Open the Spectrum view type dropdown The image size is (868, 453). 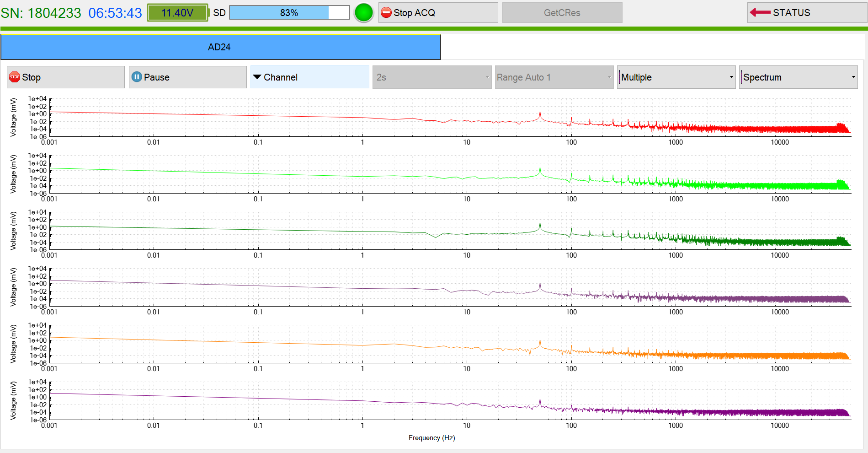pos(798,77)
